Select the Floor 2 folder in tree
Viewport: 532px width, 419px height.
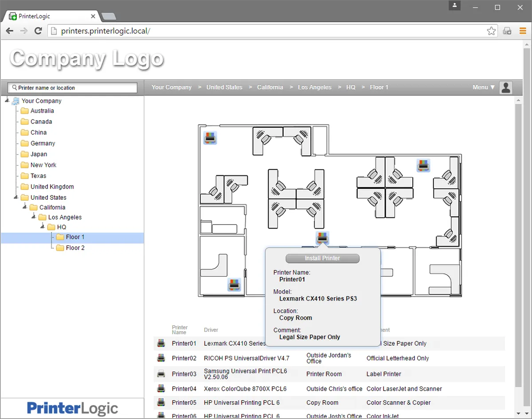point(75,248)
